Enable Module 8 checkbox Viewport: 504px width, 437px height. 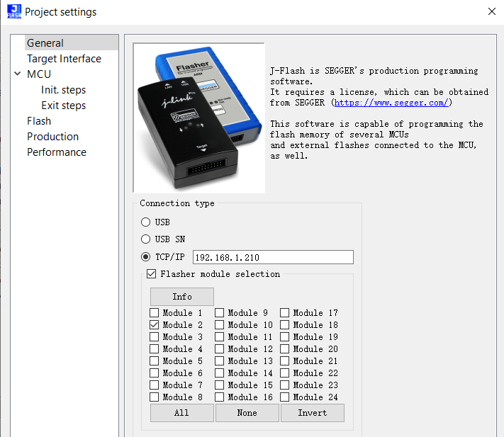point(155,397)
